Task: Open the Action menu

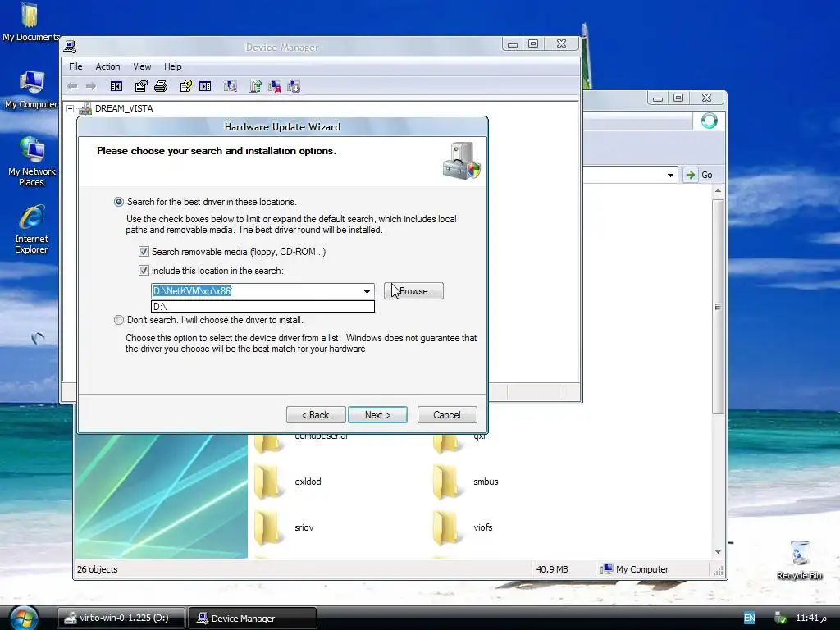Action: click(x=107, y=66)
